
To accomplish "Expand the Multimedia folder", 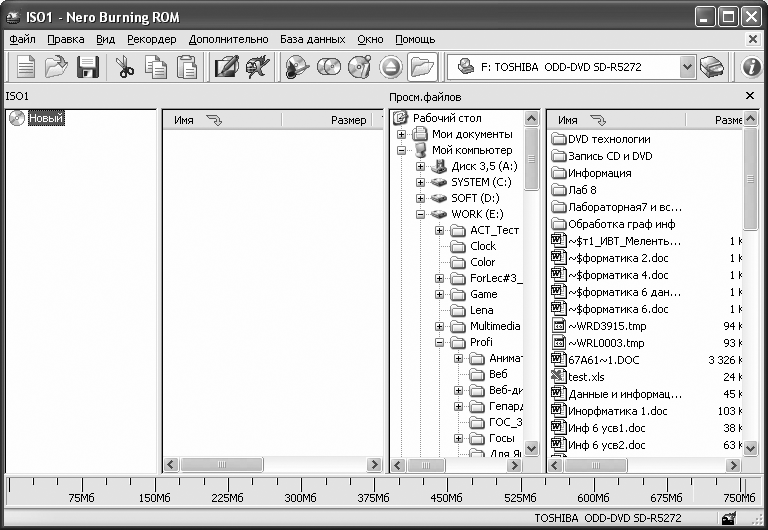I will pos(439,326).
